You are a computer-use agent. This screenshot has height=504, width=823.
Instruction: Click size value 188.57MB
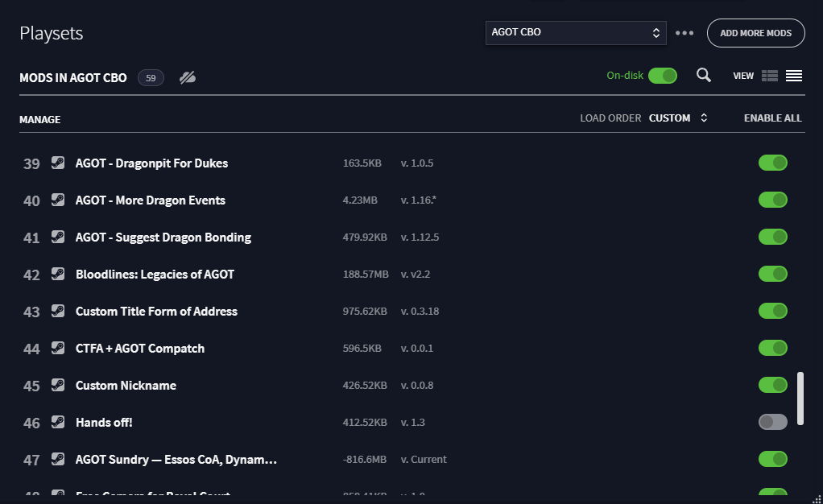click(366, 274)
